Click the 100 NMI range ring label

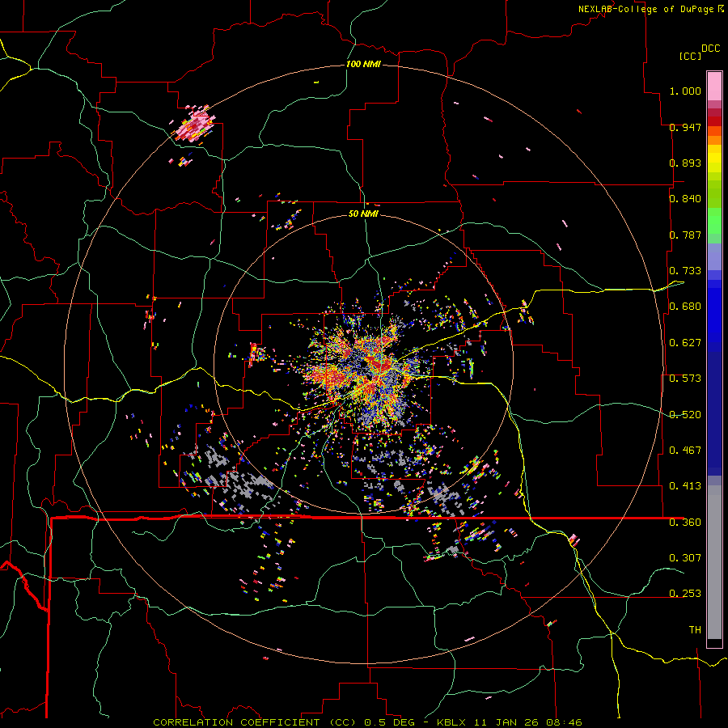(363, 64)
